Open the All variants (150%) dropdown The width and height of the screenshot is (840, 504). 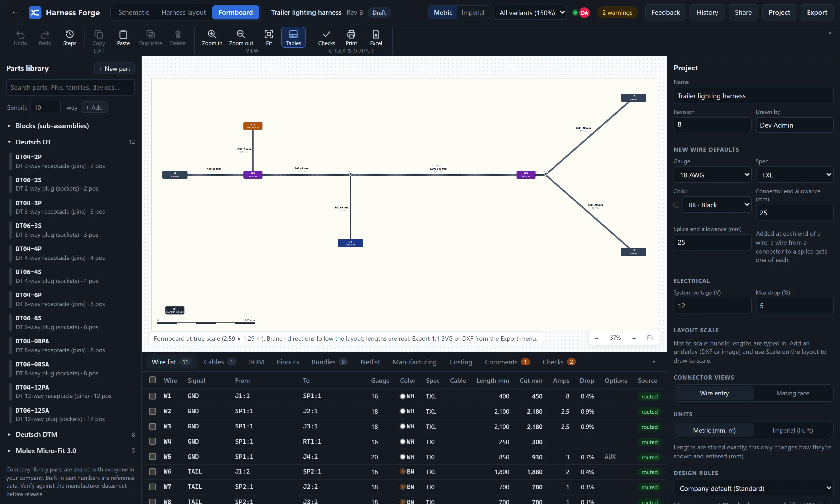(530, 13)
